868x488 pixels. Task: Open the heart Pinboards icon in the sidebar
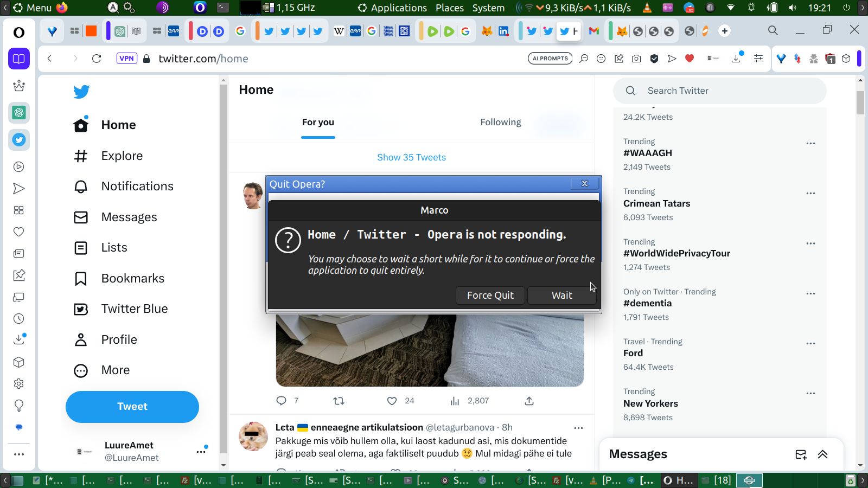tap(19, 232)
